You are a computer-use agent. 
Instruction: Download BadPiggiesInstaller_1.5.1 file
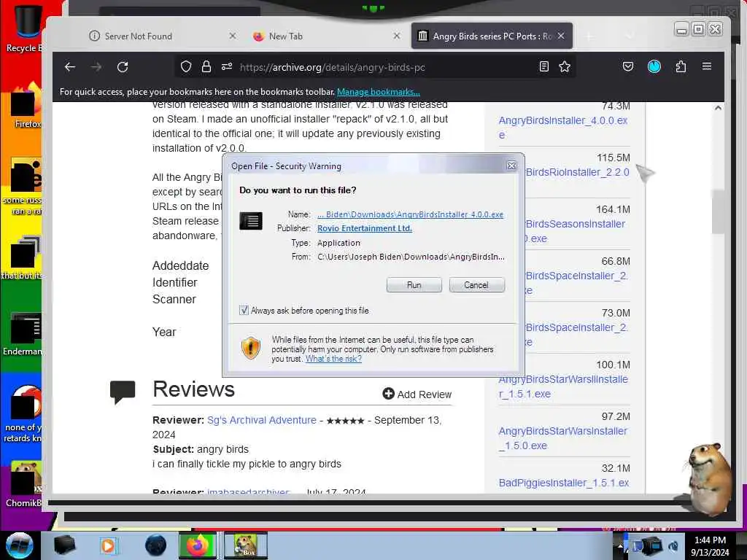click(564, 483)
